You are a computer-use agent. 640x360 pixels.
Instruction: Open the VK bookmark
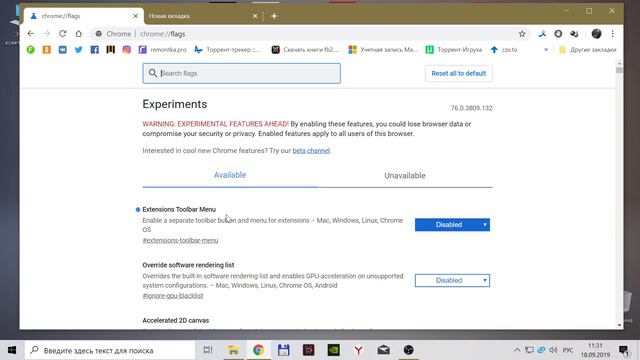(62, 50)
